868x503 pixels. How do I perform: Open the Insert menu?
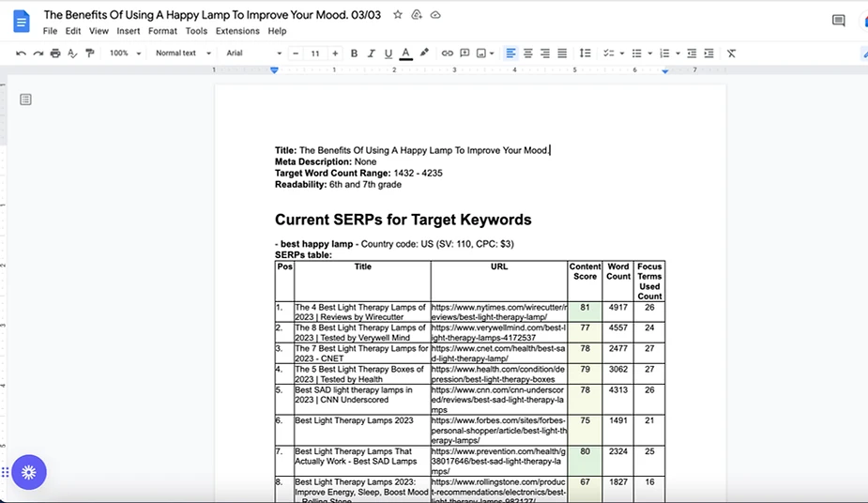click(128, 31)
